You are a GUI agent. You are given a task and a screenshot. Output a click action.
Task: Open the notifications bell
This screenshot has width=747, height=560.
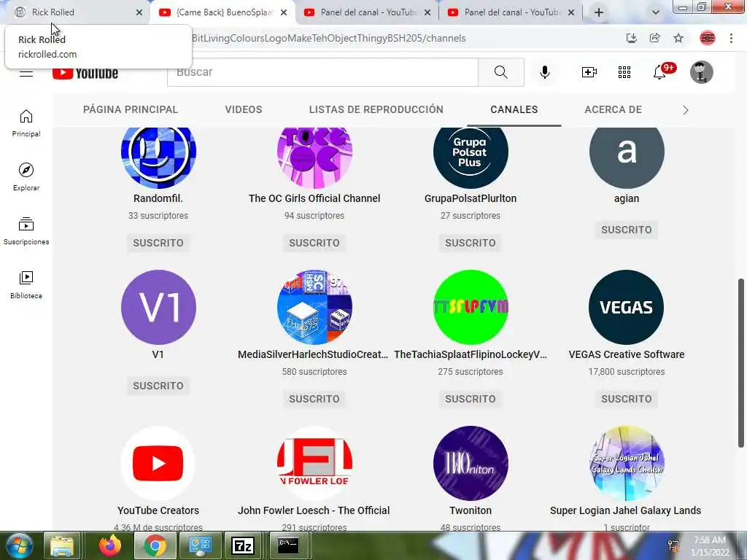pyautogui.click(x=659, y=72)
